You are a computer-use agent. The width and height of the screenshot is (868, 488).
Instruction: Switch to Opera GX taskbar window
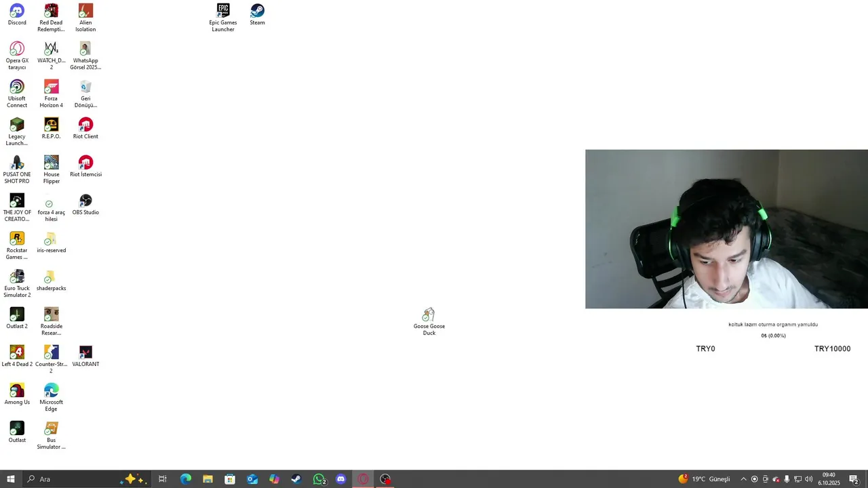[363, 479]
